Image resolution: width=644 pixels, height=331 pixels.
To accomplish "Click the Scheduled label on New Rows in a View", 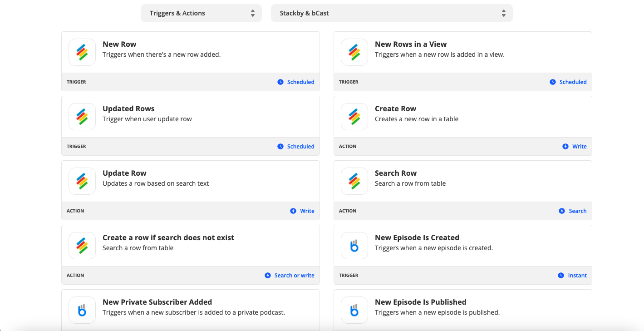I will click(x=573, y=82).
